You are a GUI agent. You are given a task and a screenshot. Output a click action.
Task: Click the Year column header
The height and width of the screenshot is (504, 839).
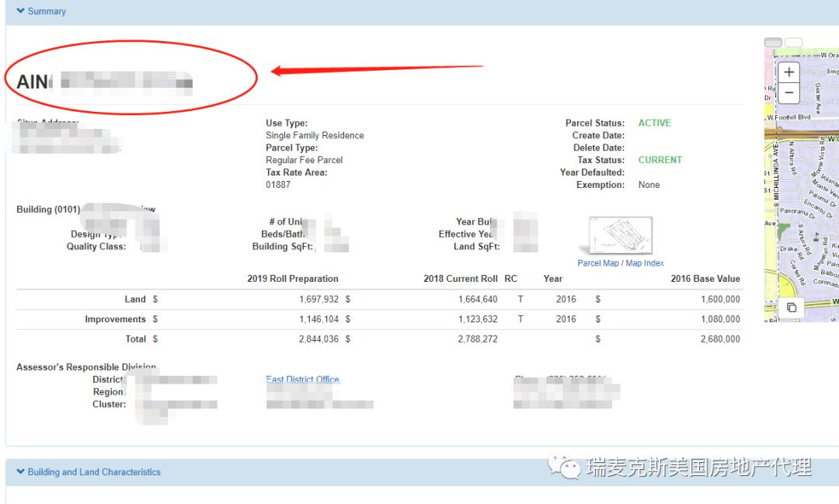click(553, 278)
